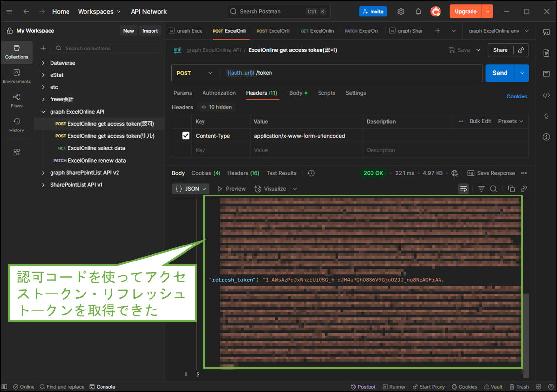
Task: Copy the response body
Action: [511, 189]
